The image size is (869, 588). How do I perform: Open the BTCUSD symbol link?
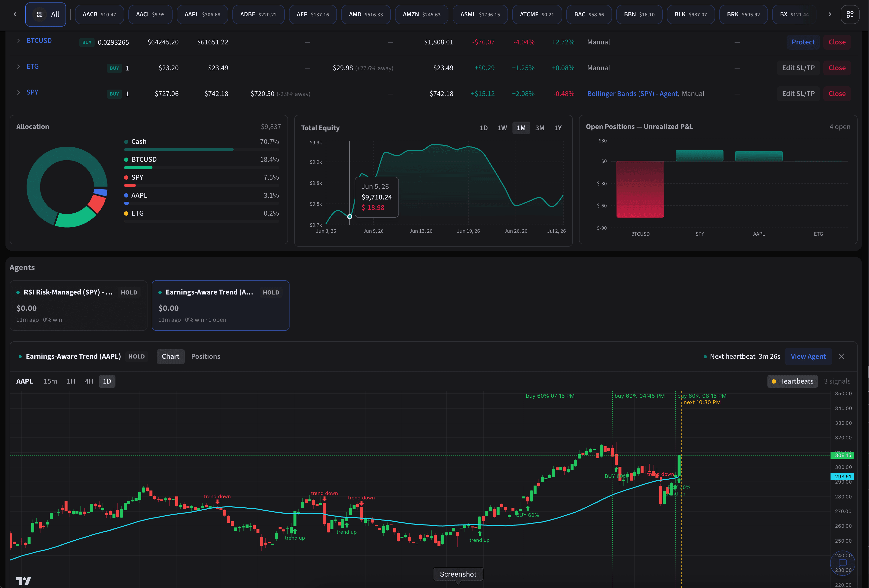(39, 41)
